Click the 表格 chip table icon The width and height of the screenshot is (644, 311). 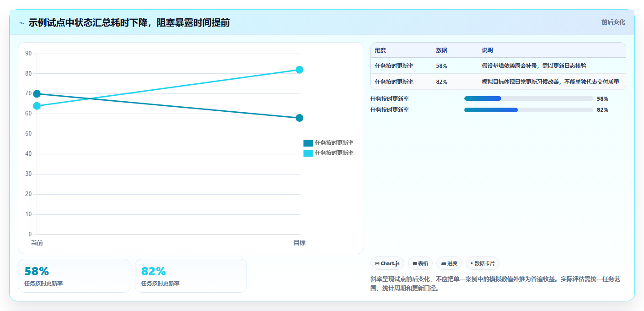click(415, 263)
